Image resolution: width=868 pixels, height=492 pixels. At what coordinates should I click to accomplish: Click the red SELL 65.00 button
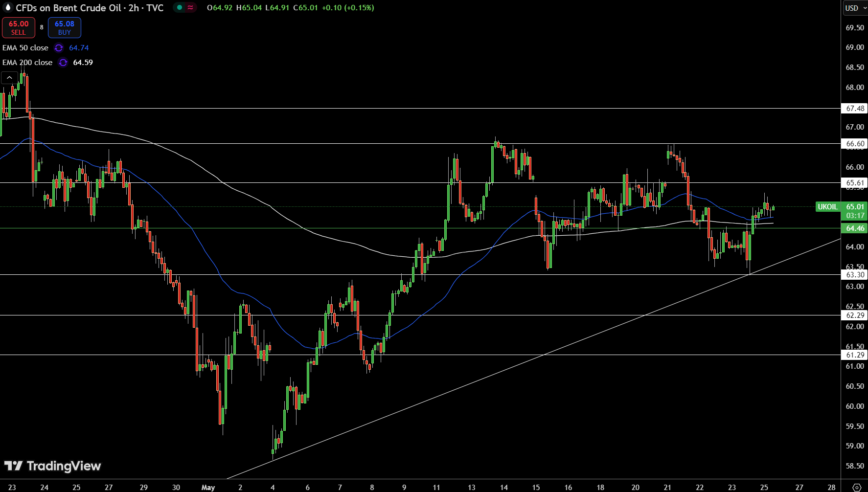click(19, 28)
